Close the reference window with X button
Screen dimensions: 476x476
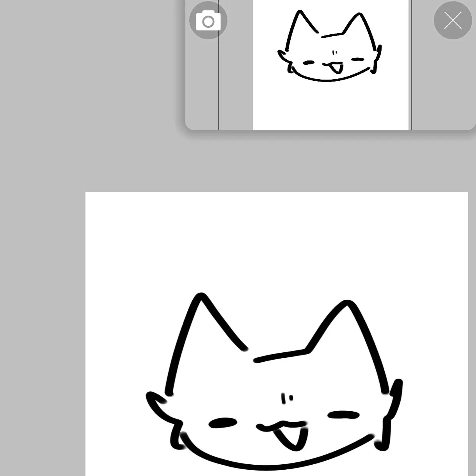pos(453,20)
